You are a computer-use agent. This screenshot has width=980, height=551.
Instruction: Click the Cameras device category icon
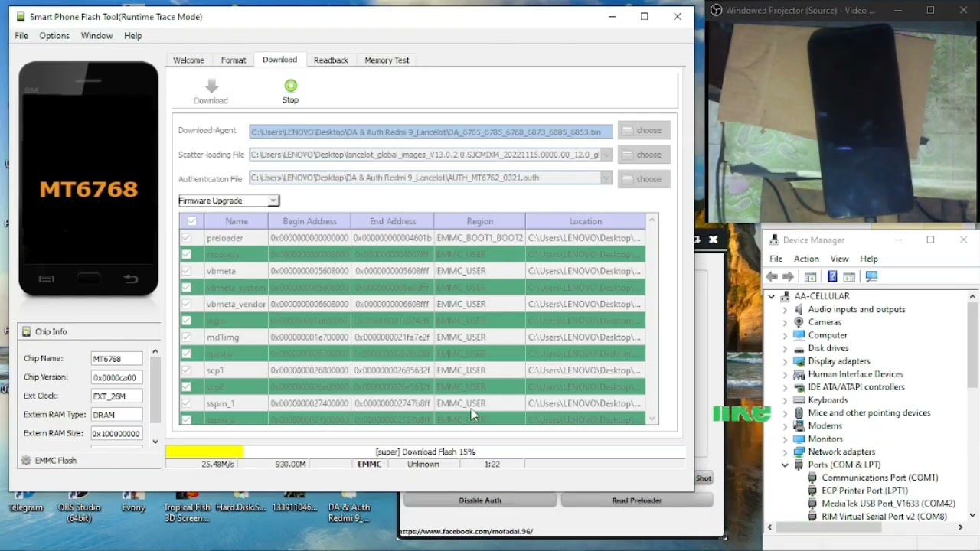coord(799,322)
